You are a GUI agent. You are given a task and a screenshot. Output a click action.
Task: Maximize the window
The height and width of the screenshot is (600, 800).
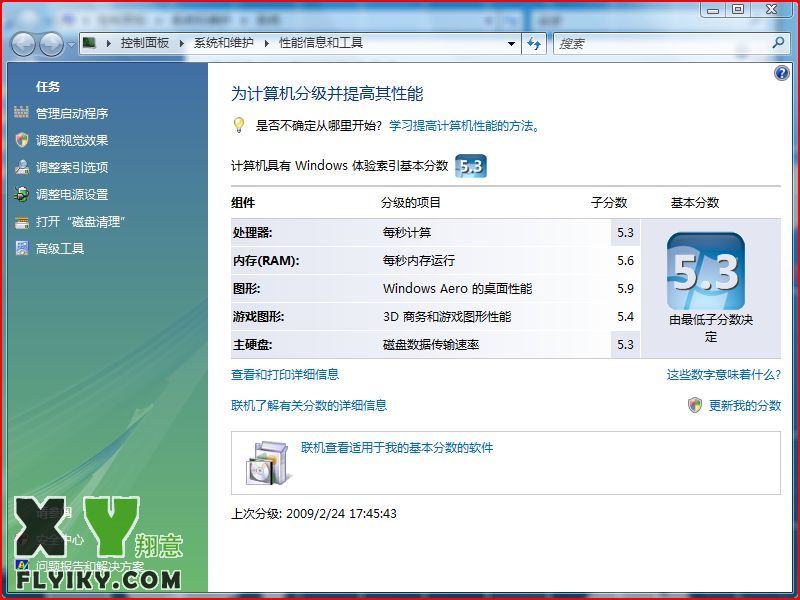pos(738,10)
